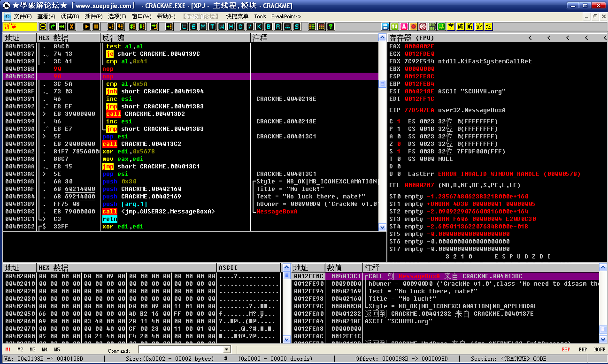Image resolution: width=608 pixels, height=364 pixels.
Task: Open the Tools menu
Action: pyautogui.click(x=260, y=16)
